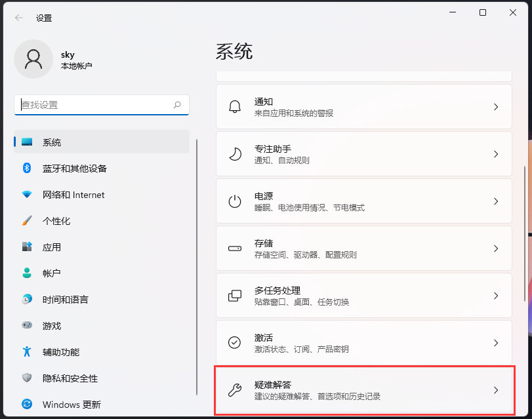Click the power icon beside 电源

234,201
